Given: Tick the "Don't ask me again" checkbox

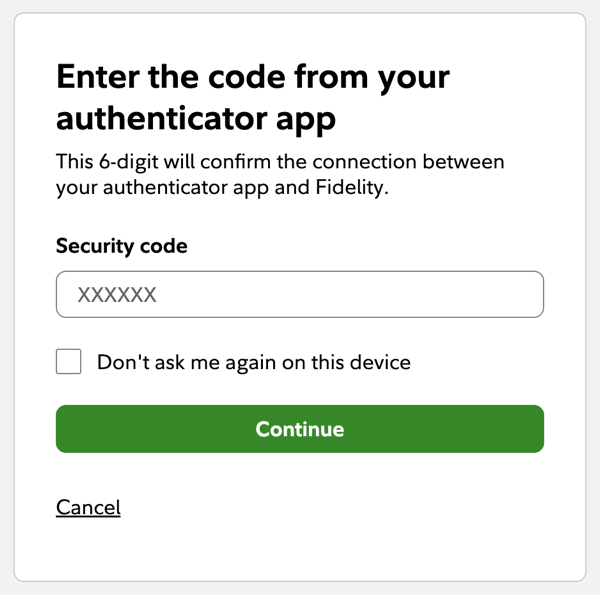Looking at the screenshot, I should [x=69, y=362].
